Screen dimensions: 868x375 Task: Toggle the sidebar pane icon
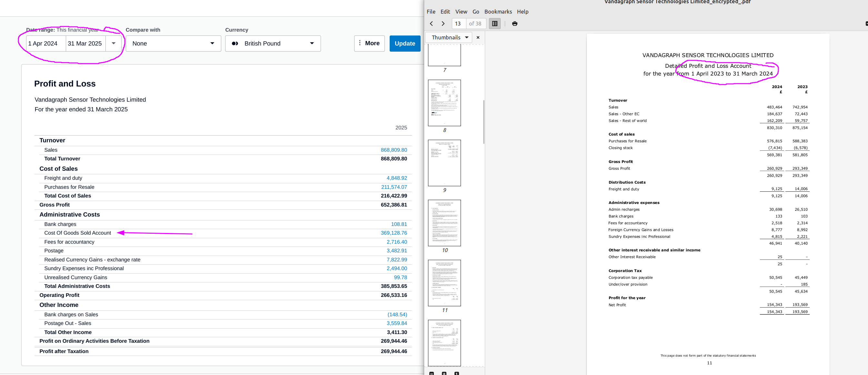click(x=495, y=24)
